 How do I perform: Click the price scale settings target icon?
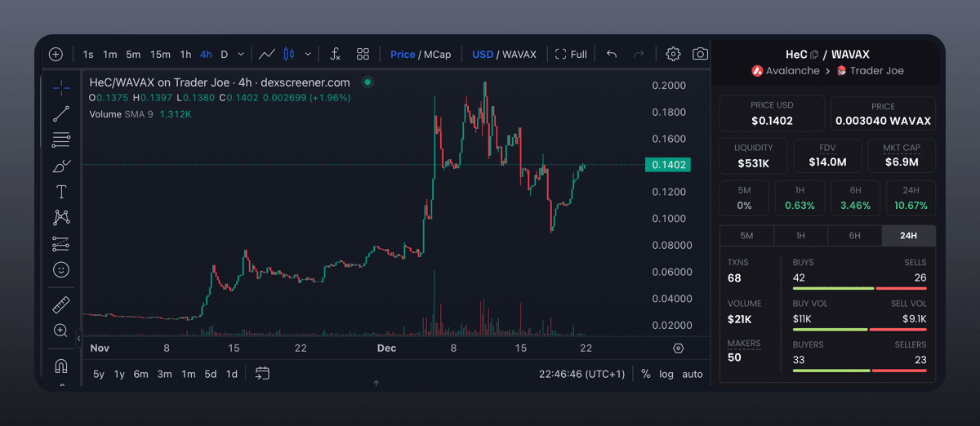click(x=678, y=348)
